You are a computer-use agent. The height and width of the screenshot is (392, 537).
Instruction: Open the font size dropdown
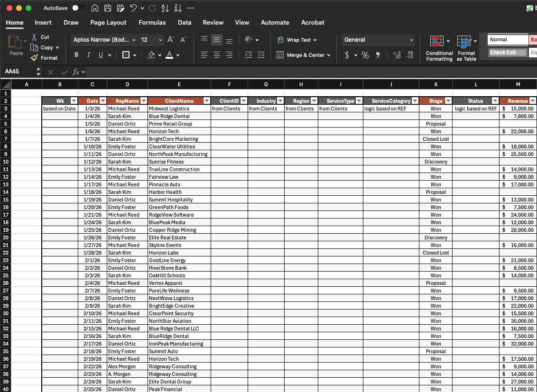point(160,40)
